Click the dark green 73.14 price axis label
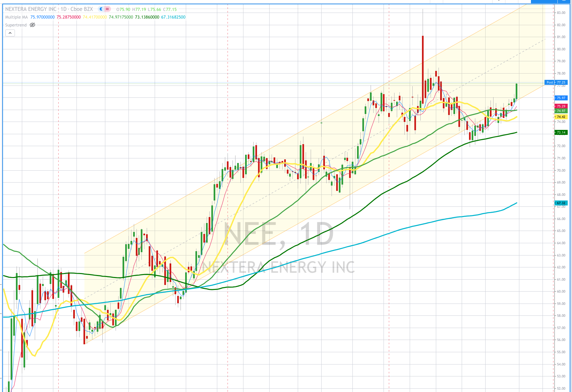The image size is (572, 392). click(x=561, y=132)
